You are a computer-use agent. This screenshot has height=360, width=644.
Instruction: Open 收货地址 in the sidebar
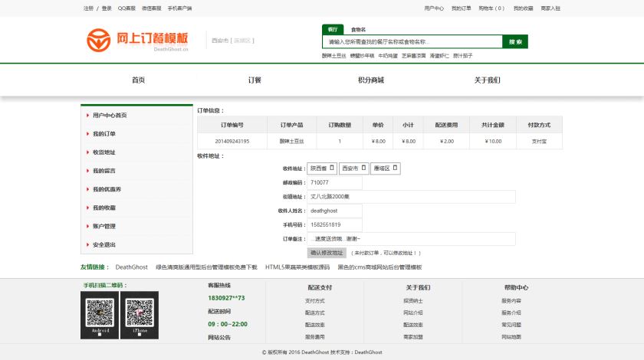(104, 152)
